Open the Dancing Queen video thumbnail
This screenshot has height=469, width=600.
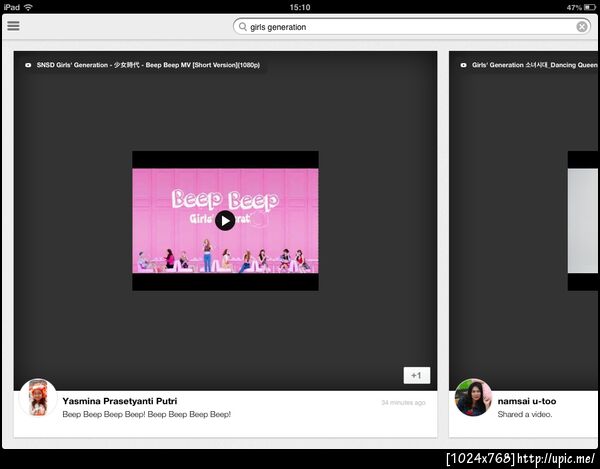(x=583, y=221)
